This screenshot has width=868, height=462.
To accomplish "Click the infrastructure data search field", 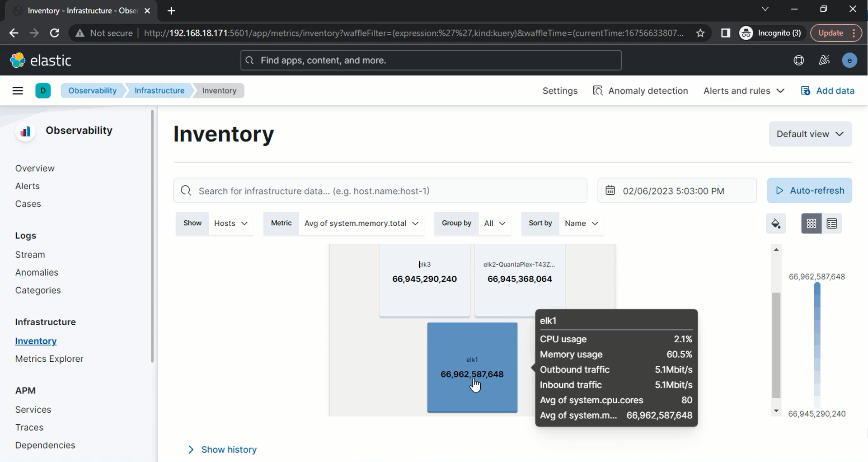I will [x=380, y=190].
